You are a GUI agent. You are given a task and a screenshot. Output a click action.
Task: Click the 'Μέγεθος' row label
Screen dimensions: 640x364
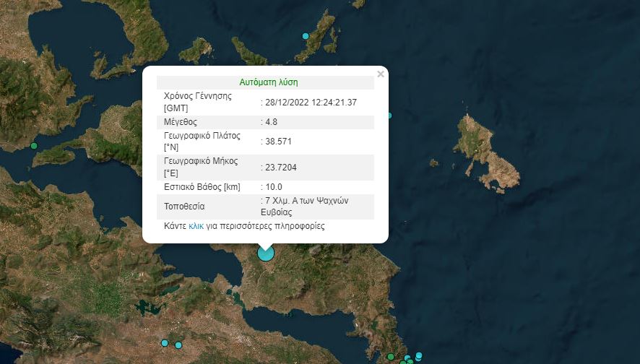(x=181, y=122)
